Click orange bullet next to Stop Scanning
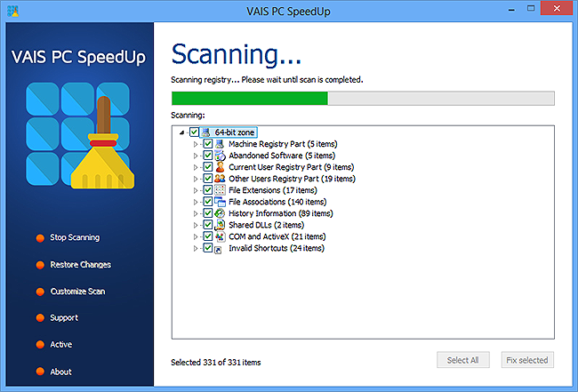This screenshot has height=392, width=578. pos(40,238)
